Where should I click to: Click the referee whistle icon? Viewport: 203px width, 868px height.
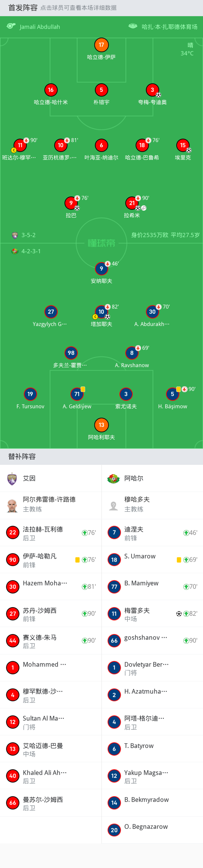click(11, 26)
